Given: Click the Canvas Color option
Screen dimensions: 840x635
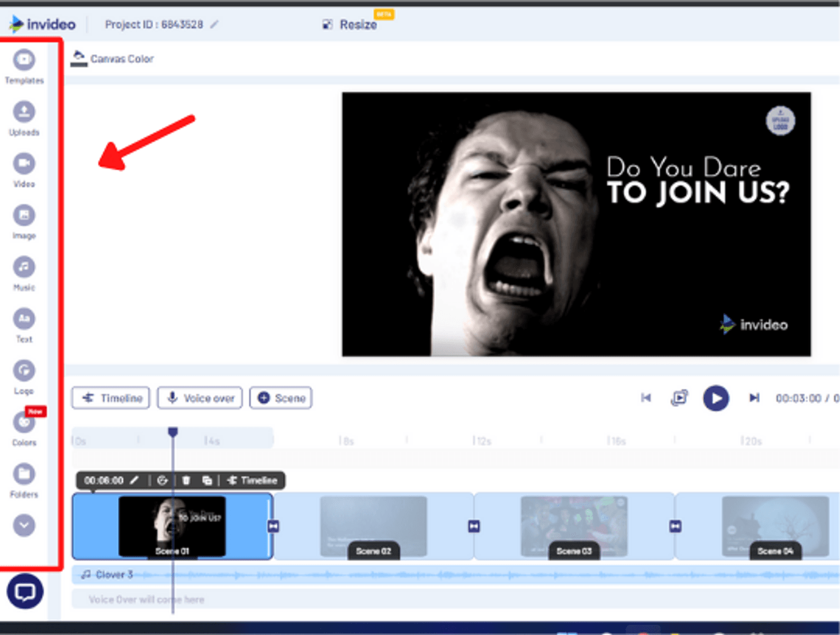Looking at the screenshot, I should coord(113,59).
